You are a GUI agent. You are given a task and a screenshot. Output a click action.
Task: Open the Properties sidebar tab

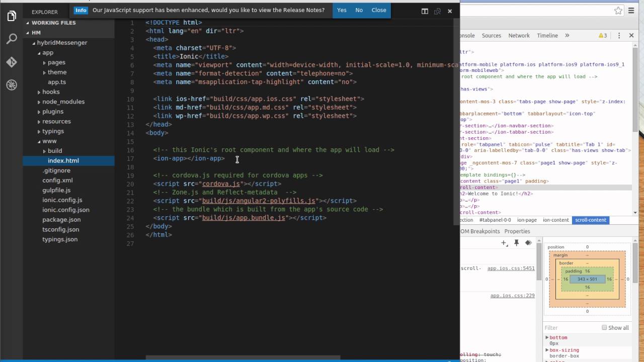click(x=517, y=231)
